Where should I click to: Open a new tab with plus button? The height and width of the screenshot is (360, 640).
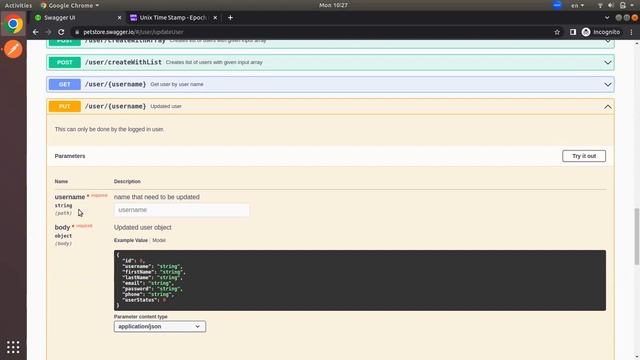230,18
